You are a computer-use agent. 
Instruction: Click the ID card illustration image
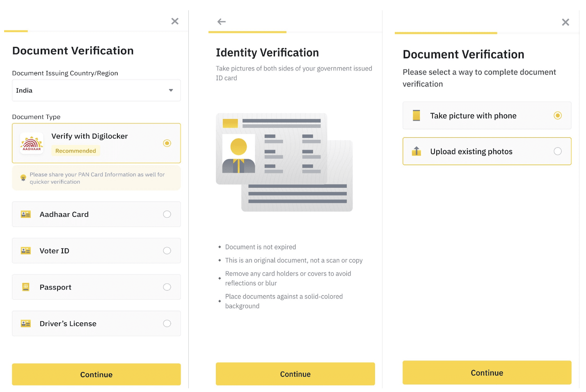click(x=284, y=162)
